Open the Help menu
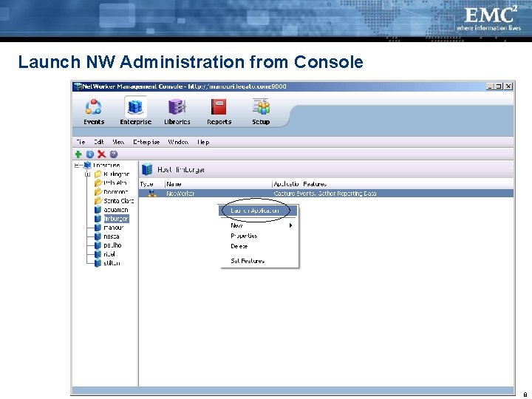This screenshot has width=532, height=399. [203, 142]
